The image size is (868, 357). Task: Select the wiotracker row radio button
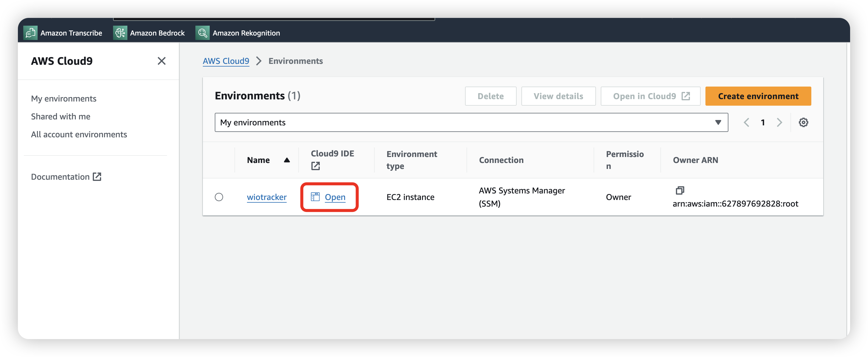pyautogui.click(x=219, y=197)
